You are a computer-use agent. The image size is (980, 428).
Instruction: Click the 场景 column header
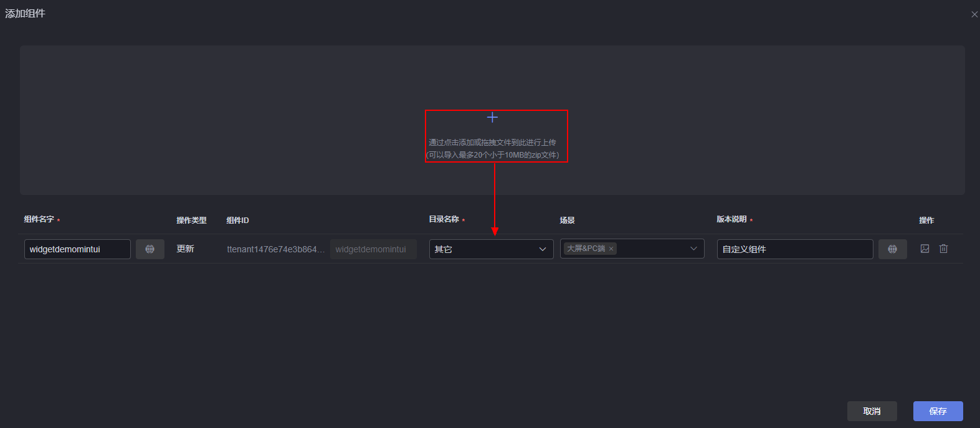[x=567, y=221]
